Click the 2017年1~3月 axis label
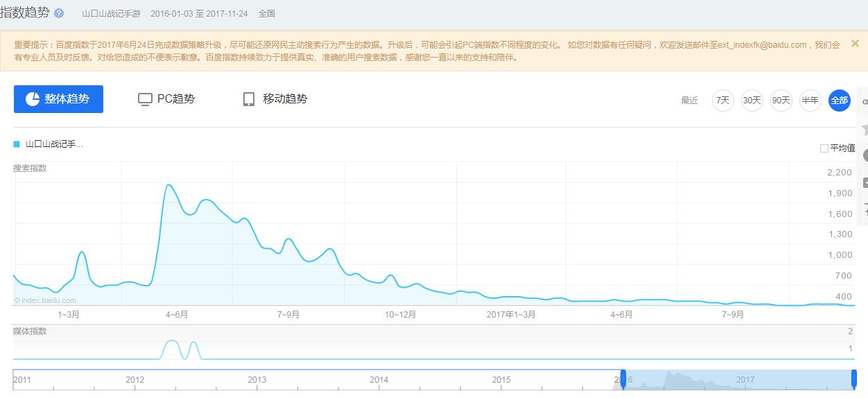The height and width of the screenshot is (398, 868). point(511,315)
